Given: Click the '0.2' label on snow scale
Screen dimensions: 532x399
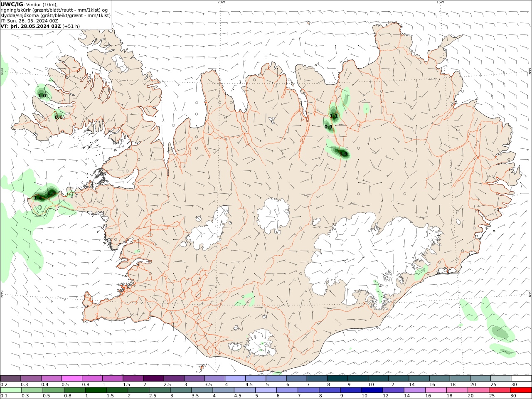Looking at the screenshot, I should pos(3,384).
